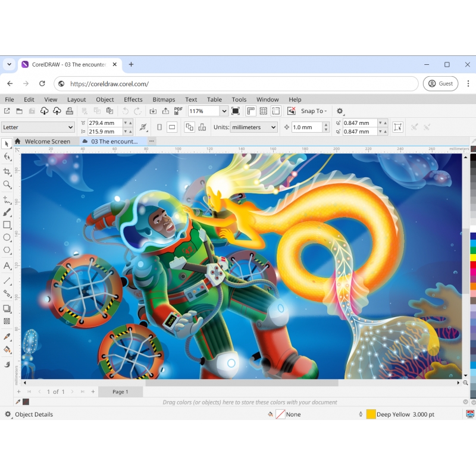Image resolution: width=476 pixels, height=476 pixels.
Task: Increase nudge distance 1.0 mm stepper
Action: (326, 125)
